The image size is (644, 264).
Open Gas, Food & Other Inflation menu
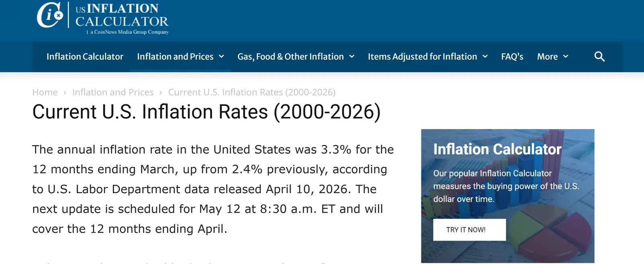point(290,57)
